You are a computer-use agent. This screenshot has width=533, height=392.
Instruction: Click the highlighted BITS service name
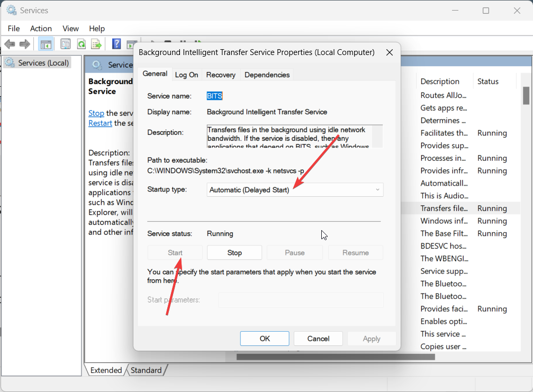tap(214, 96)
